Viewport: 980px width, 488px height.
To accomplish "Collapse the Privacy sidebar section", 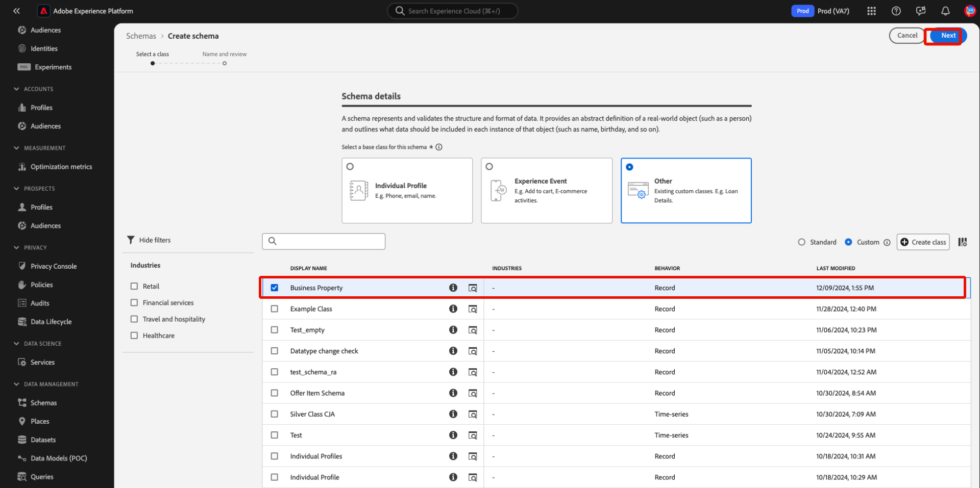I will click(x=17, y=247).
